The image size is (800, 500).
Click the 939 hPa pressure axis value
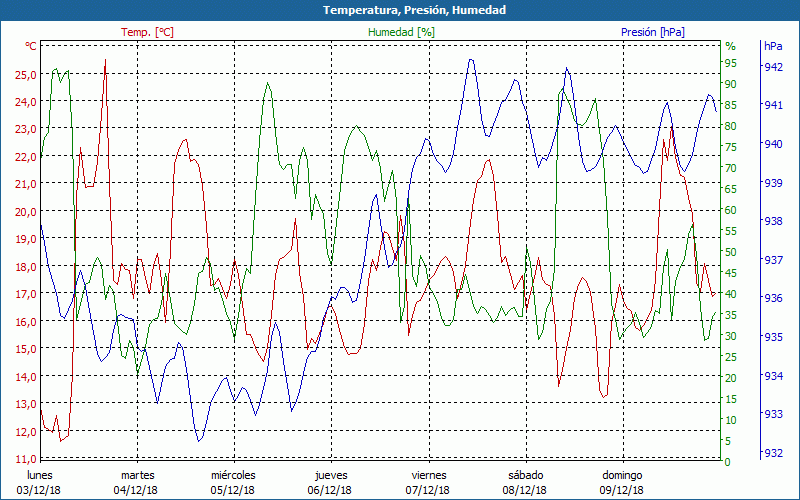click(x=773, y=183)
